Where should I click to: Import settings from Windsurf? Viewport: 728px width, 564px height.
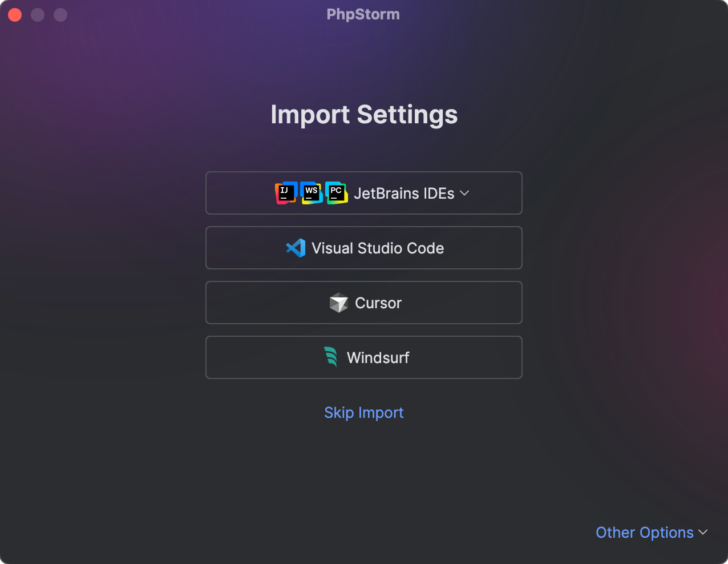(x=364, y=357)
